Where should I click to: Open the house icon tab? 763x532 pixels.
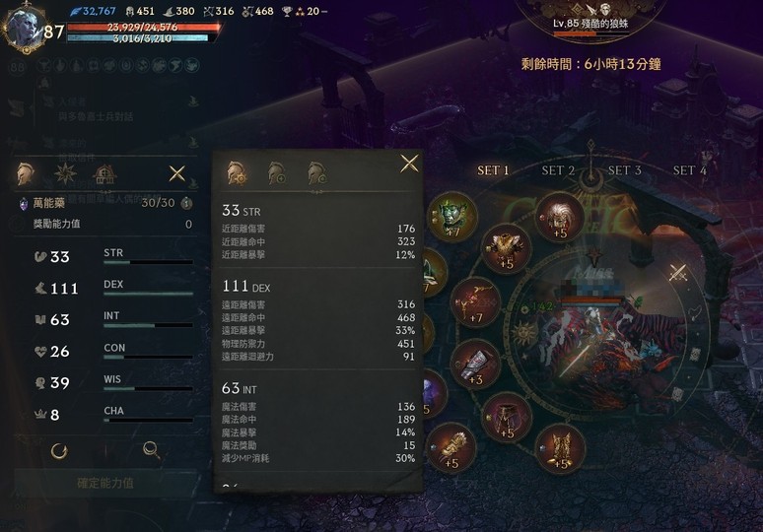tap(104, 174)
